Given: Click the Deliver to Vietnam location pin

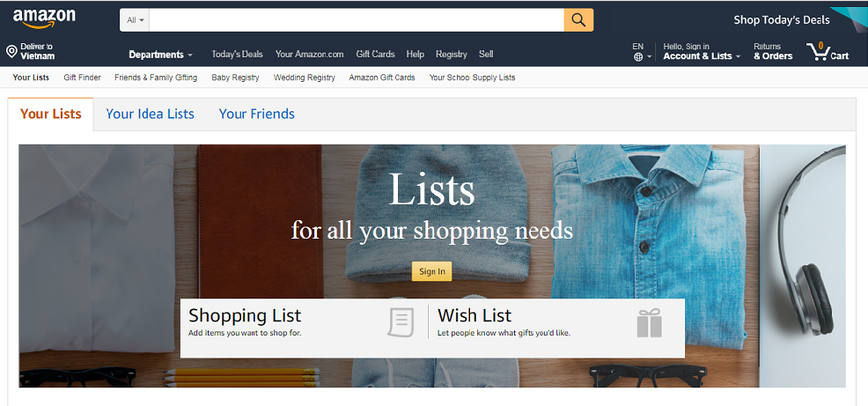Looking at the screenshot, I should [11, 51].
